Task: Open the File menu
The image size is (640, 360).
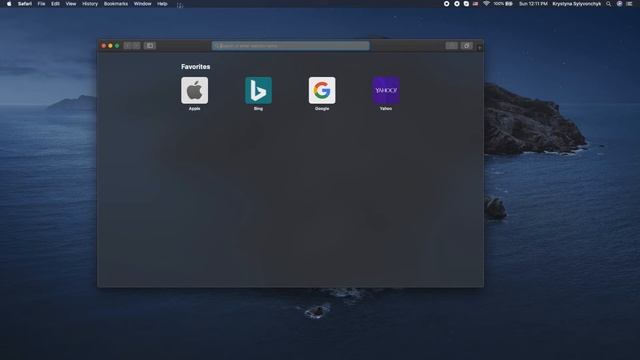Action: coord(42,4)
